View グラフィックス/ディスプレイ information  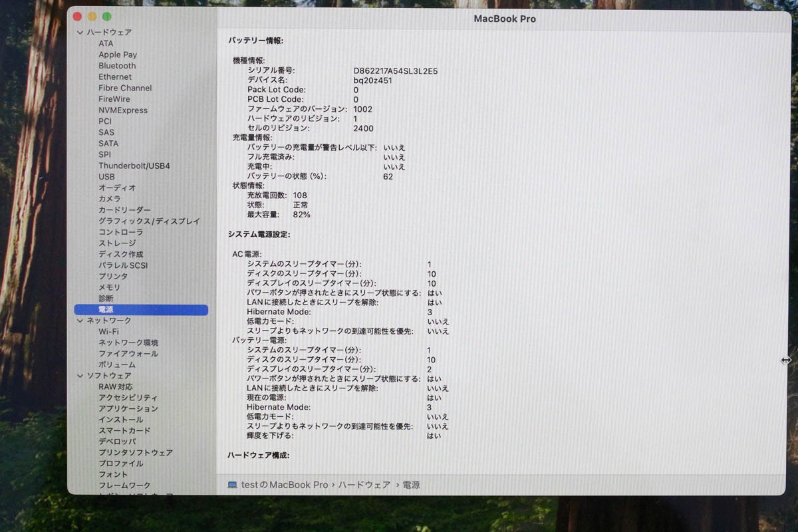[x=149, y=221]
